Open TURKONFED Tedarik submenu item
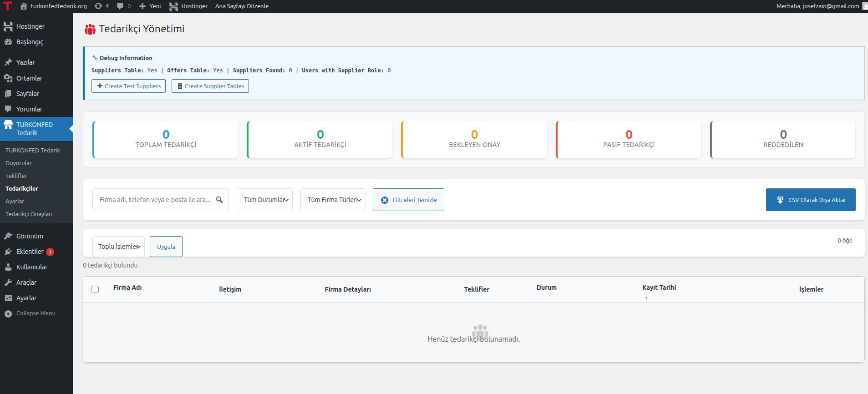 33,150
